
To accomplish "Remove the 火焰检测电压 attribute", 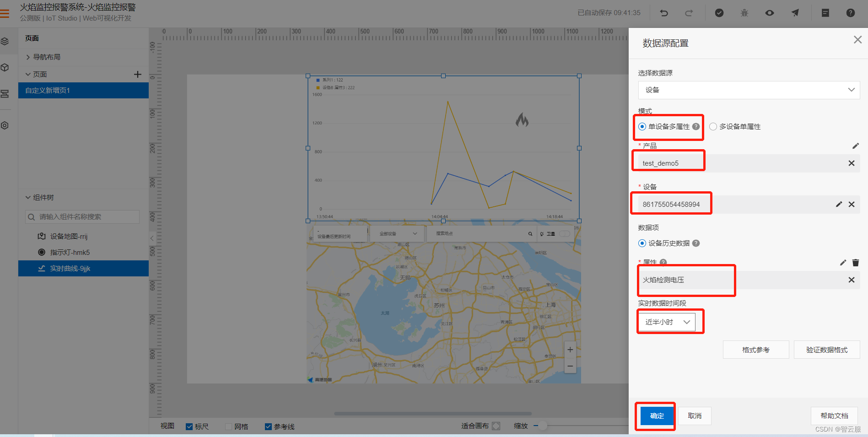I will (x=852, y=280).
